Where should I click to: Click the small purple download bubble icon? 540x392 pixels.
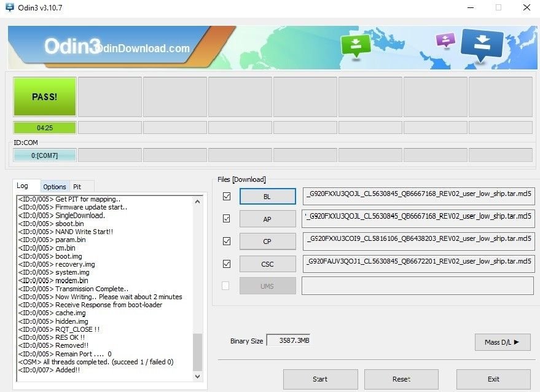click(x=445, y=40)
